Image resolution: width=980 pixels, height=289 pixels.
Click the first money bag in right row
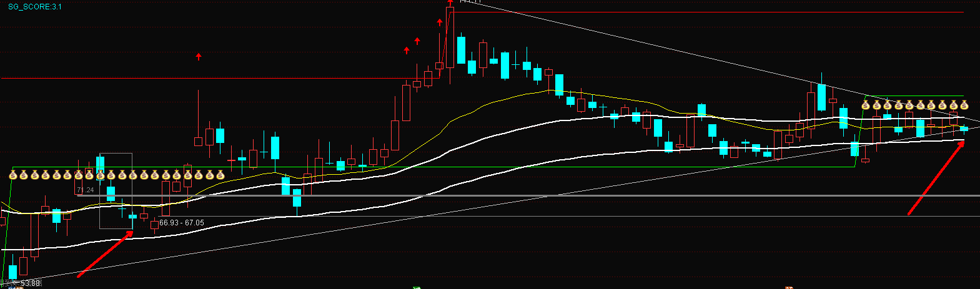coord(866,104)
